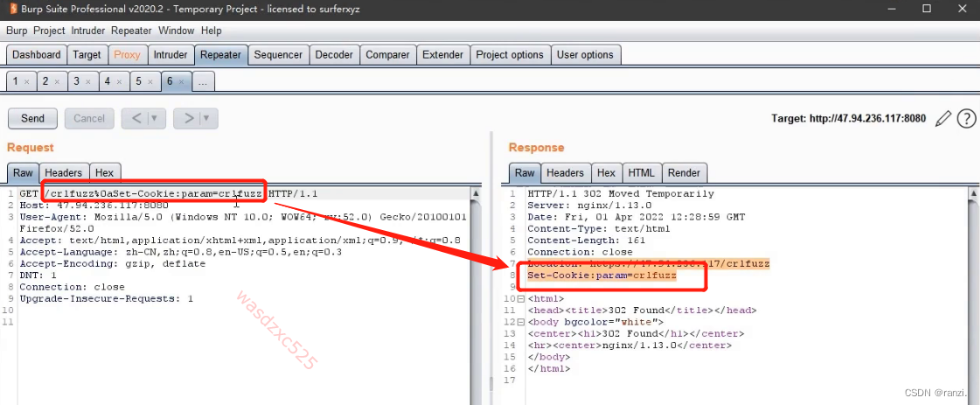Click the Cancel button
Image resolution: width=980 pixels, height=405 pixels.
pyautogui.click(x=89, y=118)
